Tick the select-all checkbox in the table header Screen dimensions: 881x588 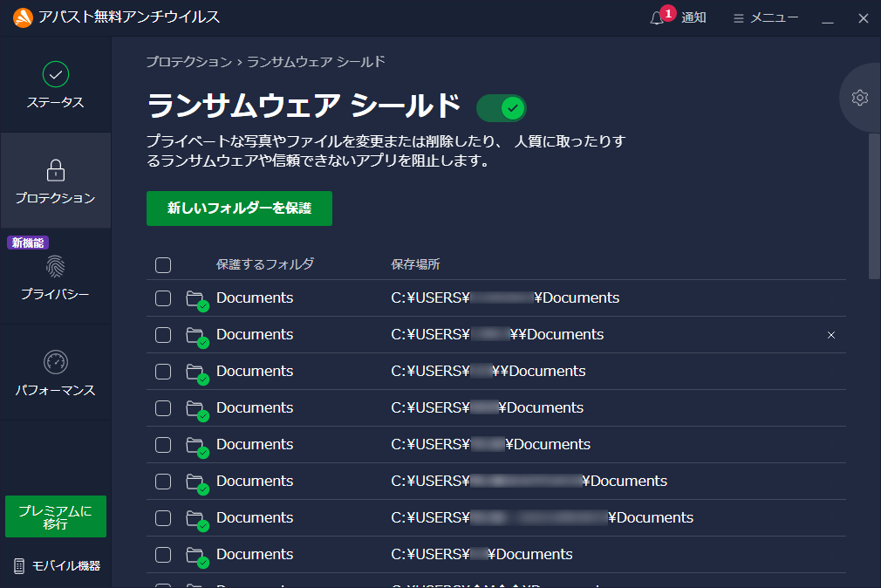(x=163, y=265)
